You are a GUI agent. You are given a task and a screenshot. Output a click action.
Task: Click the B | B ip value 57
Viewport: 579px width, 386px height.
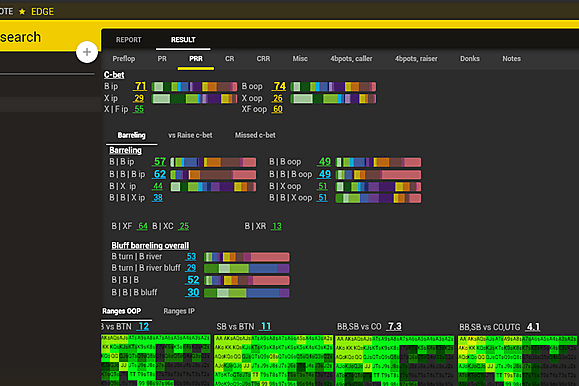(160, 162)
